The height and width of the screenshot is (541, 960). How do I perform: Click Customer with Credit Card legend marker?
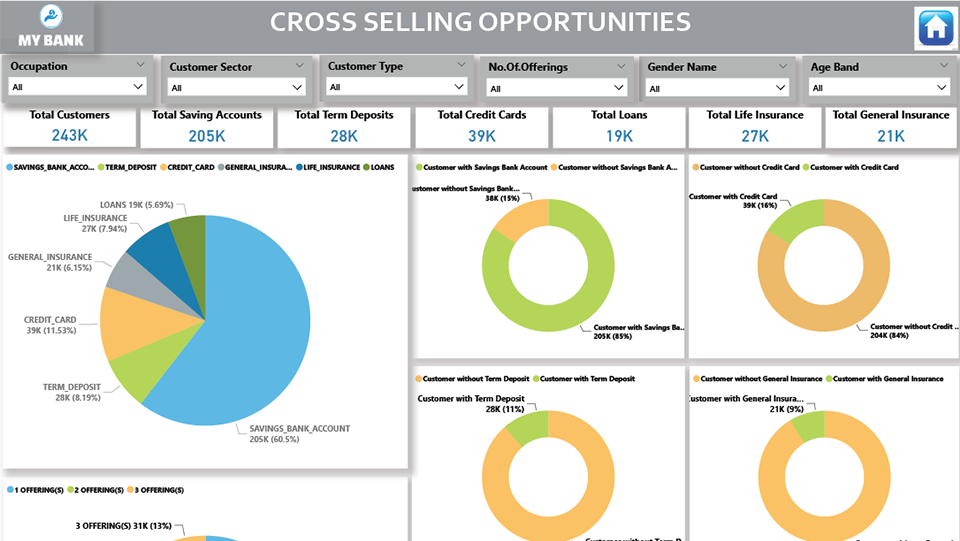tap(808, 167)
